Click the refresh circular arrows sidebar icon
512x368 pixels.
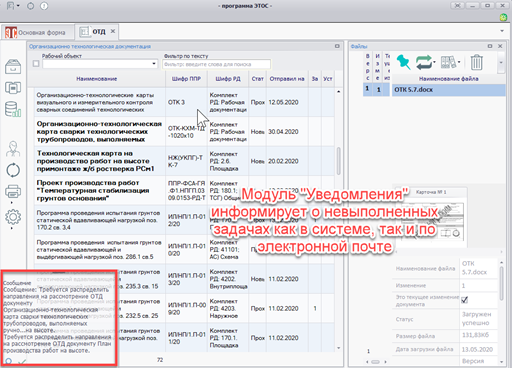pos(13,170)
